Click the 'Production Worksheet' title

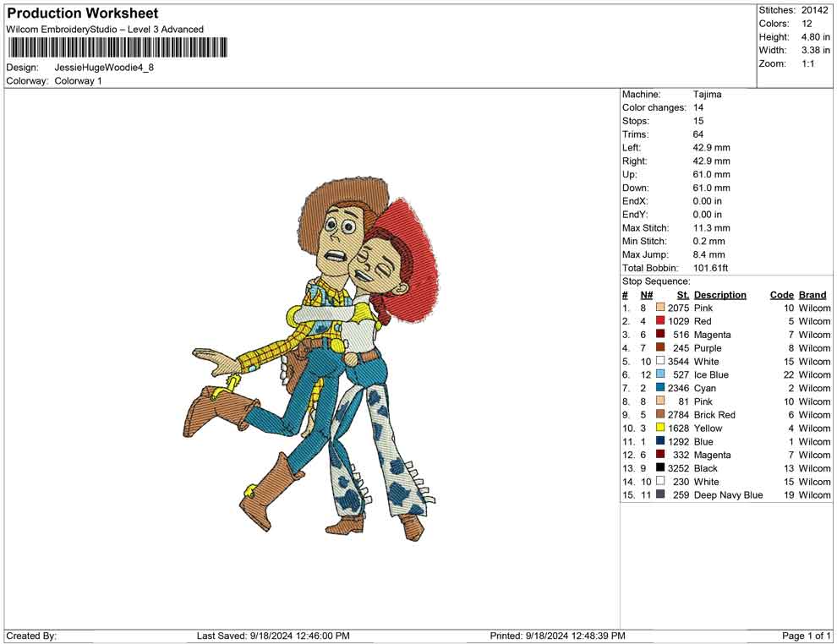click(x=83, y=14)
